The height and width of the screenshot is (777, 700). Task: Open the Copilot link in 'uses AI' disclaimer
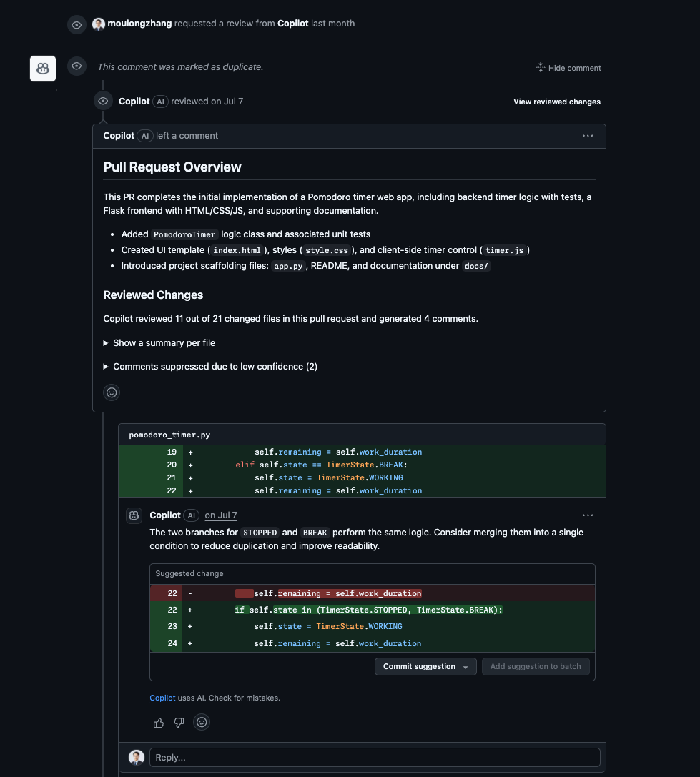coord(162,698)
